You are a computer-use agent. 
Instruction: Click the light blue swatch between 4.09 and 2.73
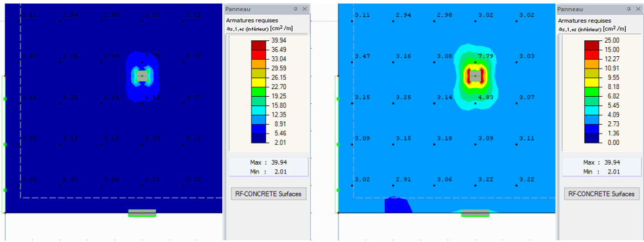pos(591,120)
